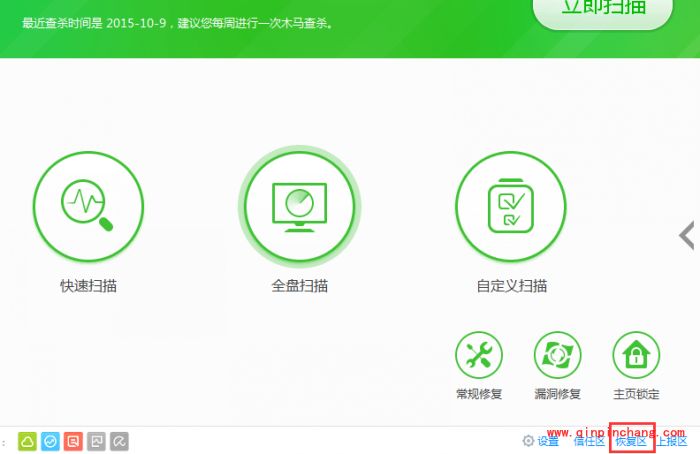The width and height of the screenshot is (700, 454).
Task: Expand side panel with left chevron arrow
Action: (687, 235)
